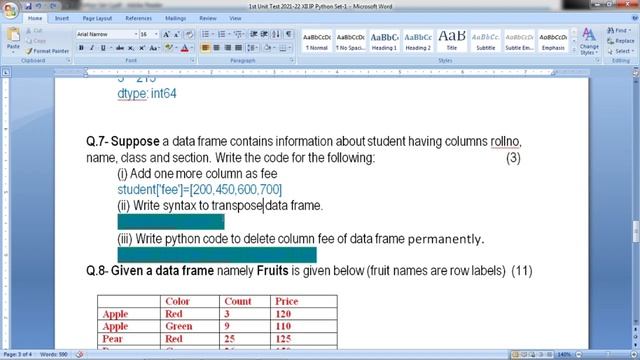Open the Help question mark icon
This screenshot has width=640, height=360.
635,18
